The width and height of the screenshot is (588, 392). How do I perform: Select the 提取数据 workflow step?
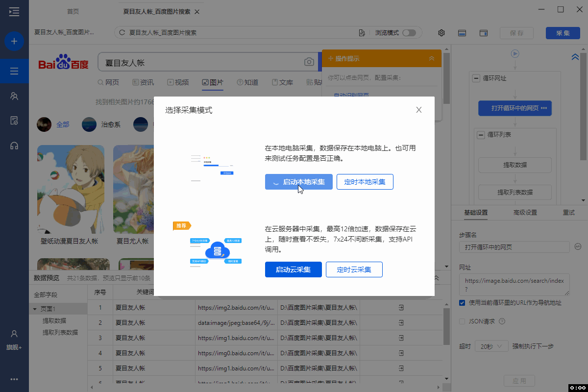coord(515,165)
